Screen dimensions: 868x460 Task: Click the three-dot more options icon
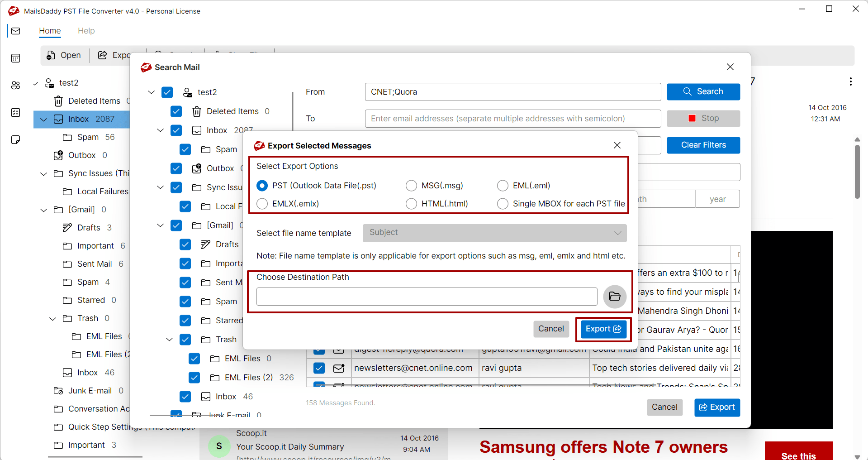[x=851, y=81]
